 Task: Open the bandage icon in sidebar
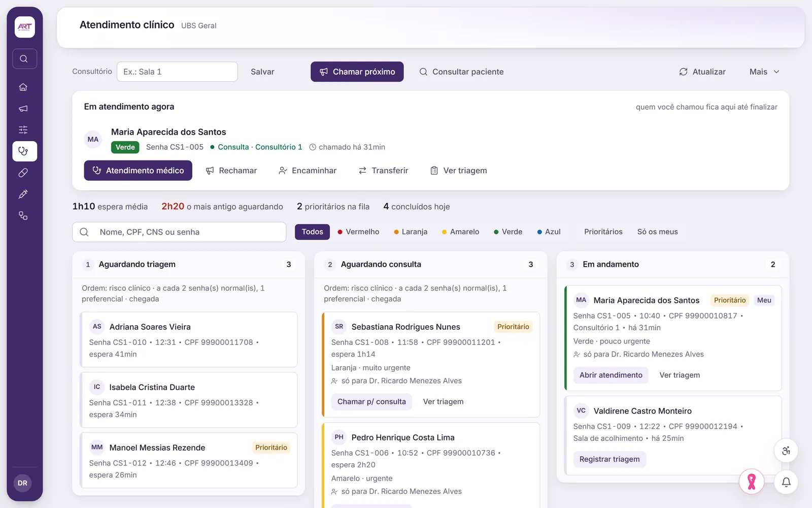[x=23, y=173]
